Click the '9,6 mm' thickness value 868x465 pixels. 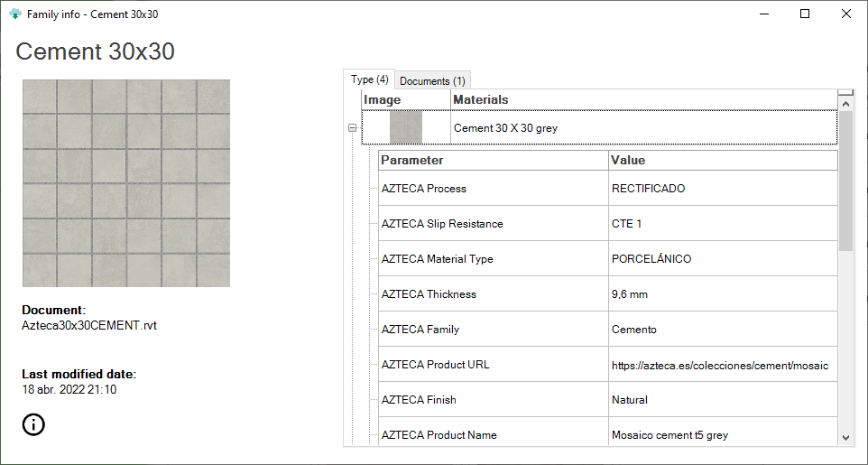pos(723,293)
